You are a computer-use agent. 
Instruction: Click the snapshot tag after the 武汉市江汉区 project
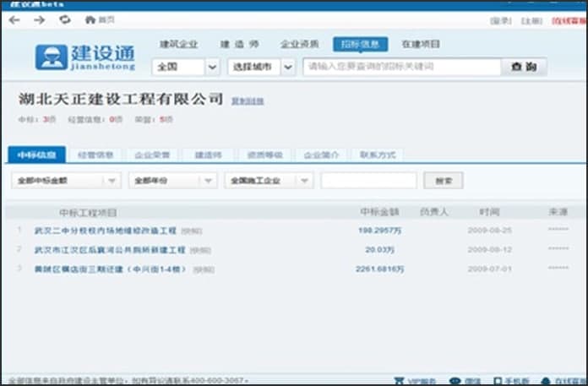coord(200,250)
